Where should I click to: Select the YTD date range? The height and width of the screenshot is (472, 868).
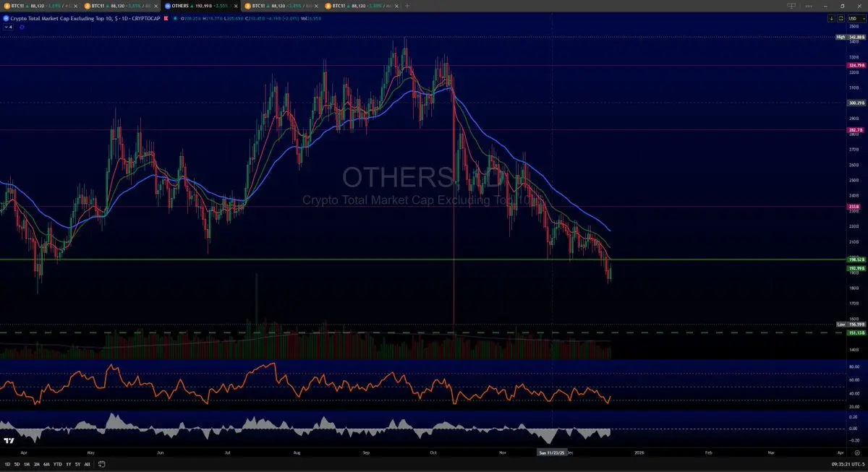(x=57, y=463)
